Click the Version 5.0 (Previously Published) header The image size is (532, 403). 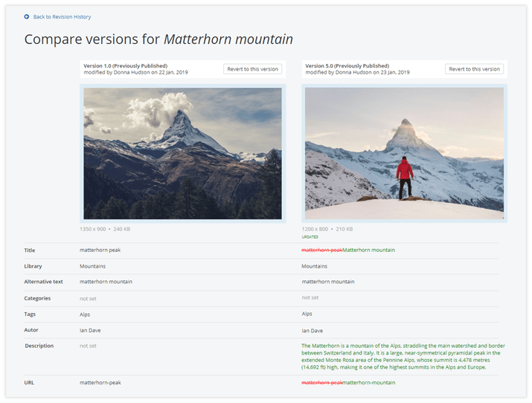(347, 65)
